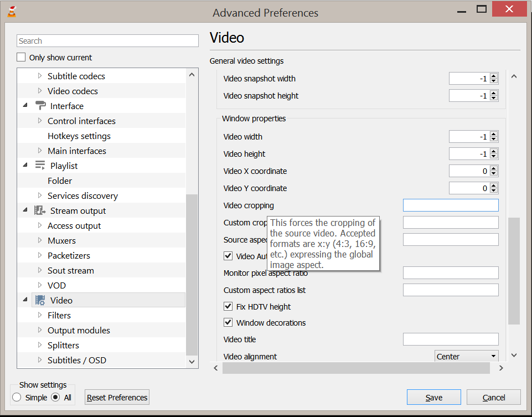Screen dimensions: 532x417
Task: Click the settings tree scrollbar thumb
Action: tap(192, 275)
